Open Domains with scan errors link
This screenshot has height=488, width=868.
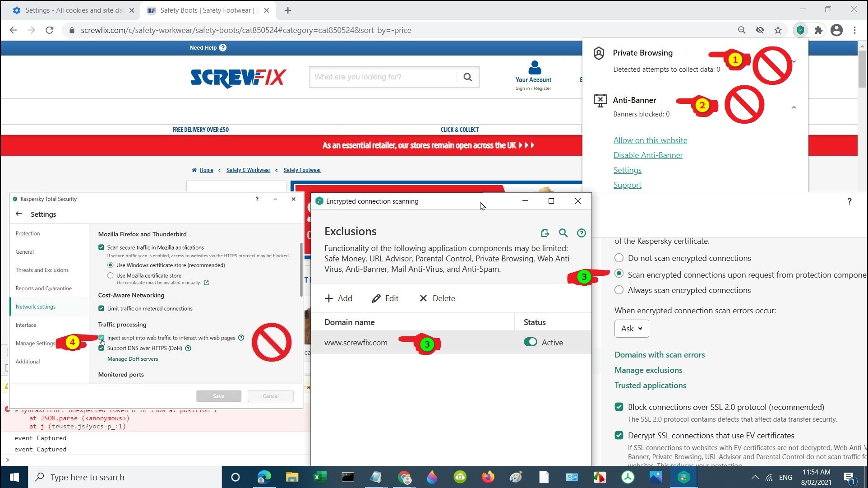coord(660,355)
